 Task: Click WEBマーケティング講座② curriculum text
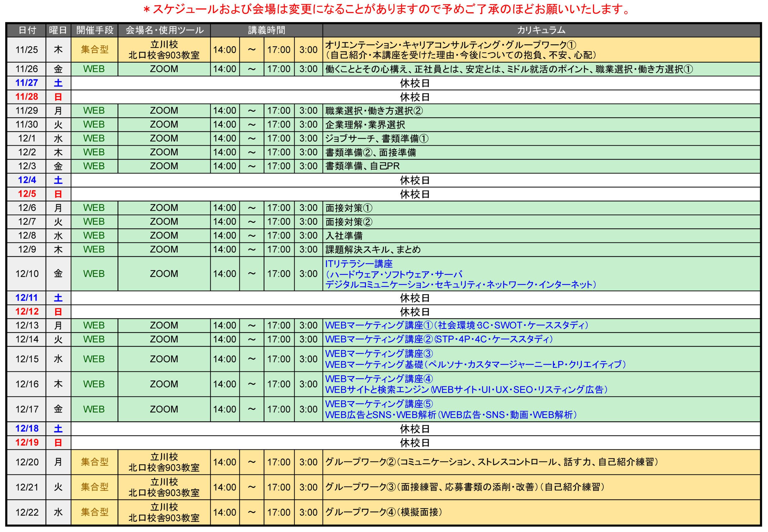point(439,339)
